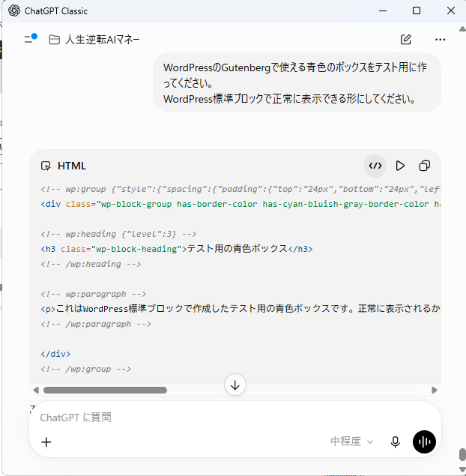Click the closing /wp:heading comment line
Image resolution: width=466 pixels, height=476 pixels.
click(91, 264)
